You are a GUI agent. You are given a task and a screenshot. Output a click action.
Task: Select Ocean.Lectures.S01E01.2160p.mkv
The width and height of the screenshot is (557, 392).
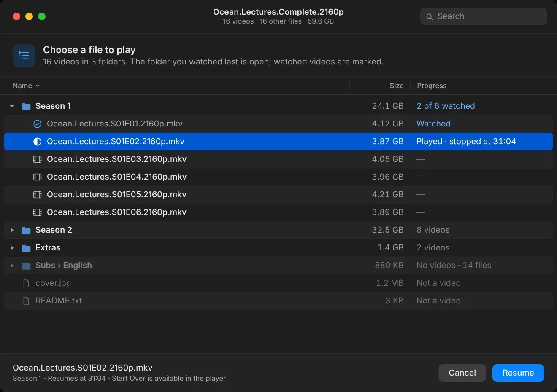pos(278,124)
